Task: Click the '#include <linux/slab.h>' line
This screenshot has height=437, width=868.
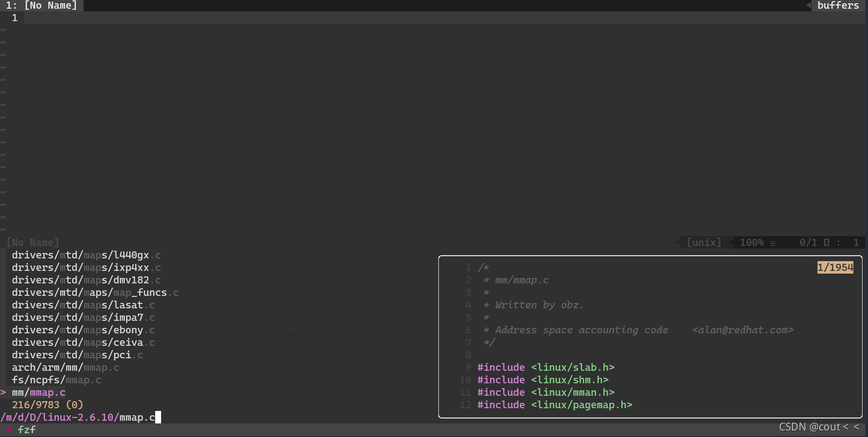Action: coord(546,368)
